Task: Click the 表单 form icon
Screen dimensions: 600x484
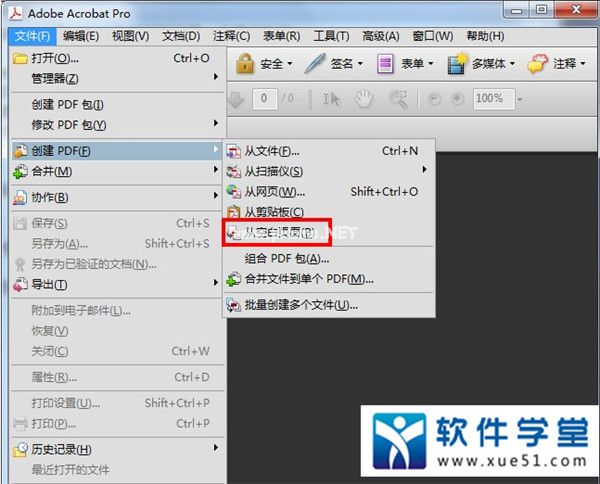Action: (x=385, y=64)
